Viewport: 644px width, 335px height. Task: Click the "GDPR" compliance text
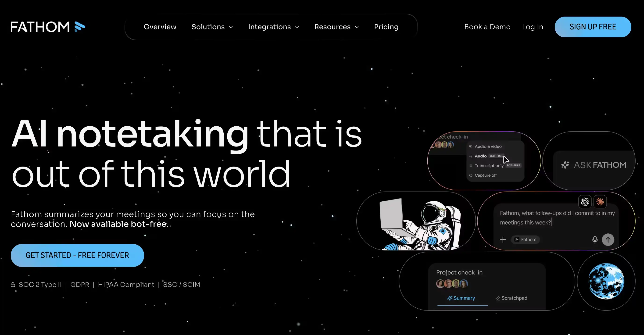click(x=80, y=285)
